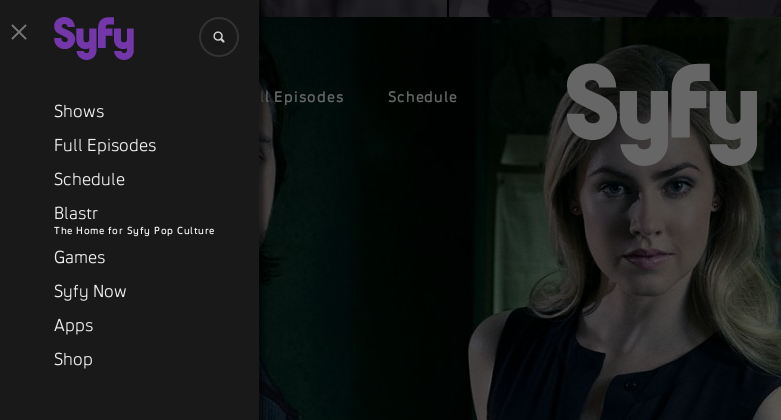Image resolution: width=781 pixels, height=420 pixels.
Task: Click the dimmed Schedule link on the page
Action: pyautogui.click(x=422, y=97)
